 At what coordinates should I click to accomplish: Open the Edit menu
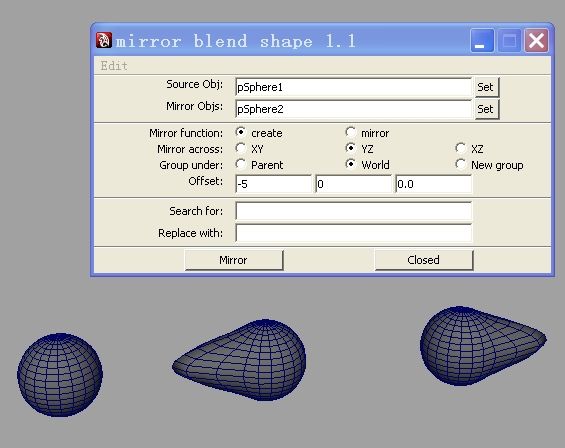coord(114,66)
